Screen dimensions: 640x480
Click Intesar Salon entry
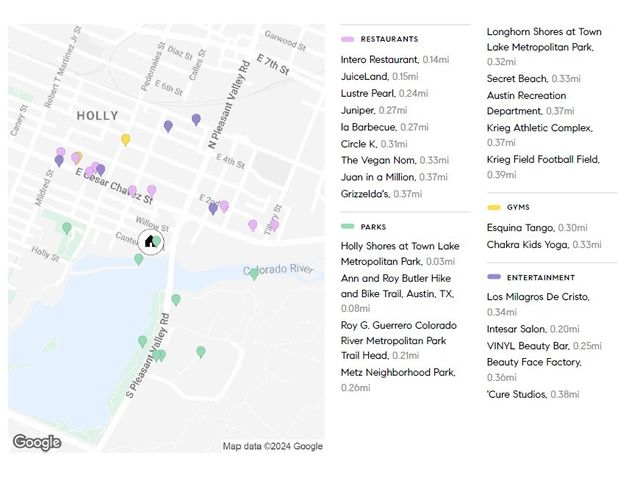tap(533, 329)
